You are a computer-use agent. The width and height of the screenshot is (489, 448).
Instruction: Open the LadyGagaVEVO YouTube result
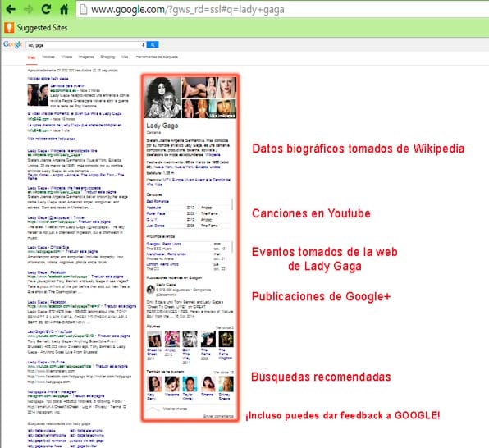(x=50, y=331)
